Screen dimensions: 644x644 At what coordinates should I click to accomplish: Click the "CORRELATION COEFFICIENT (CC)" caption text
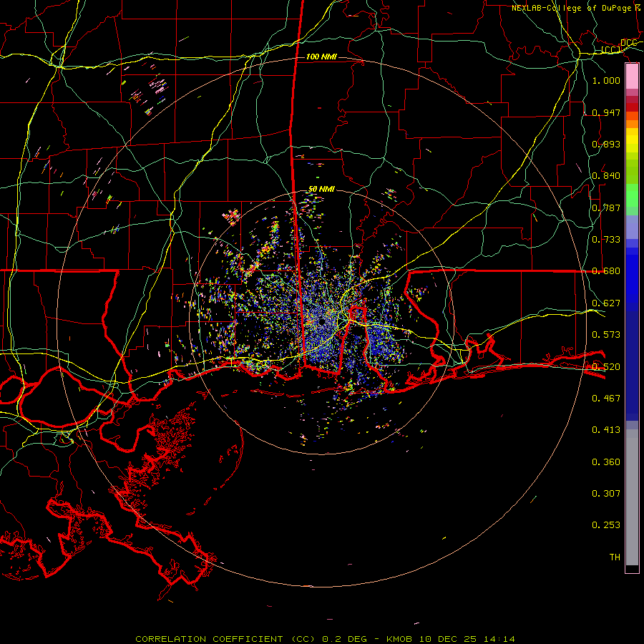tap(225, 639)
